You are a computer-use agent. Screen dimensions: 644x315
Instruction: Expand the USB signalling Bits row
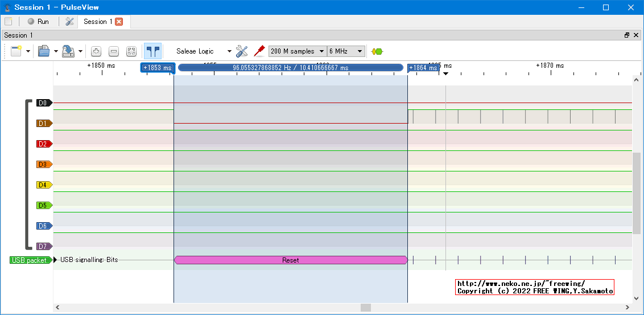click(56, 260)
